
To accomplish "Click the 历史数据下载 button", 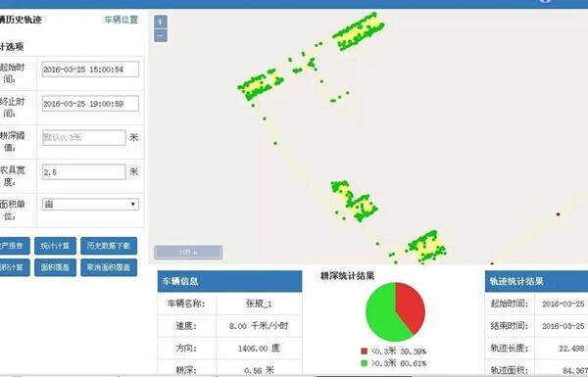I will point(109,246).
